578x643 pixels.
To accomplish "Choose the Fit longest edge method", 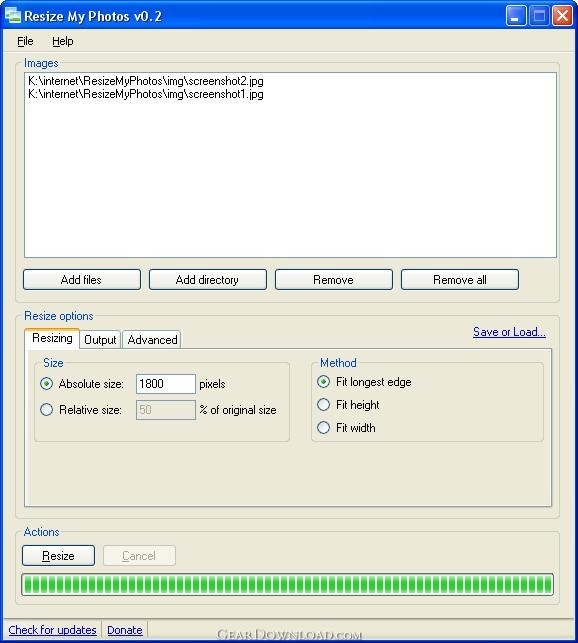I will (x=323, y=382).
